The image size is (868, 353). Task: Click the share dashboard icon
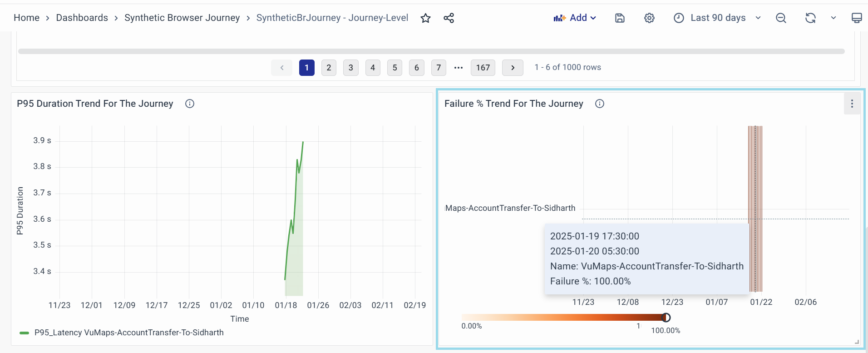pos(449,18)
